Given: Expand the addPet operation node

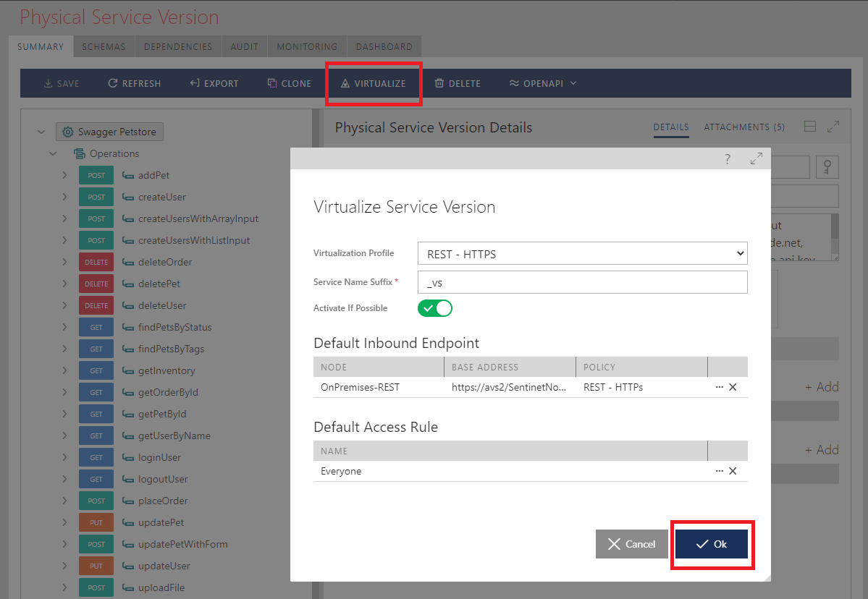Looking at the screenshot, I should click(x=64, y=175).
